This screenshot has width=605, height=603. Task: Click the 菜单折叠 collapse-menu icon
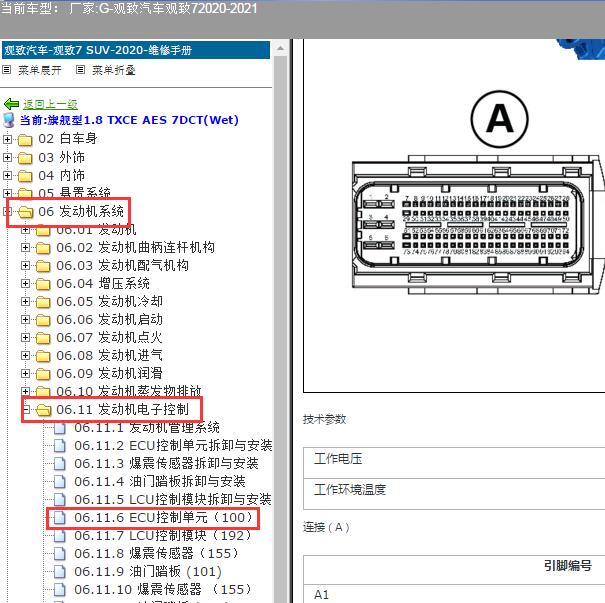pyautogui.click(x=80, y=70)
